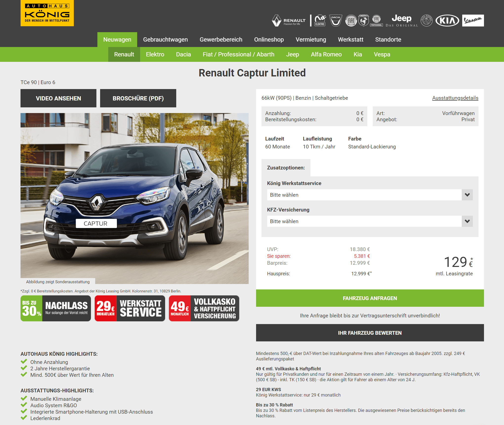The height and width of the screenshot is (425, 504).
Task: Click the 129 € Leasingrate price
Action: click(458, 262)
